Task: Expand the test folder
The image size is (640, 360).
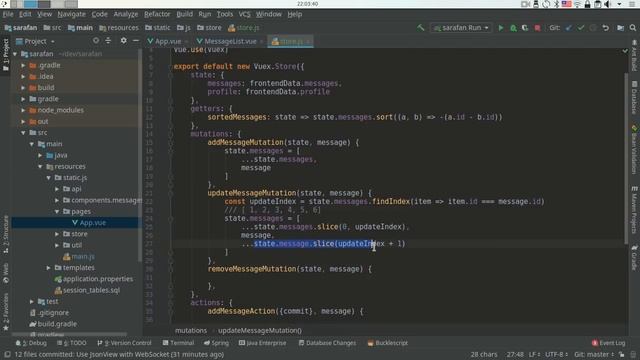Action: pos(32,302)
